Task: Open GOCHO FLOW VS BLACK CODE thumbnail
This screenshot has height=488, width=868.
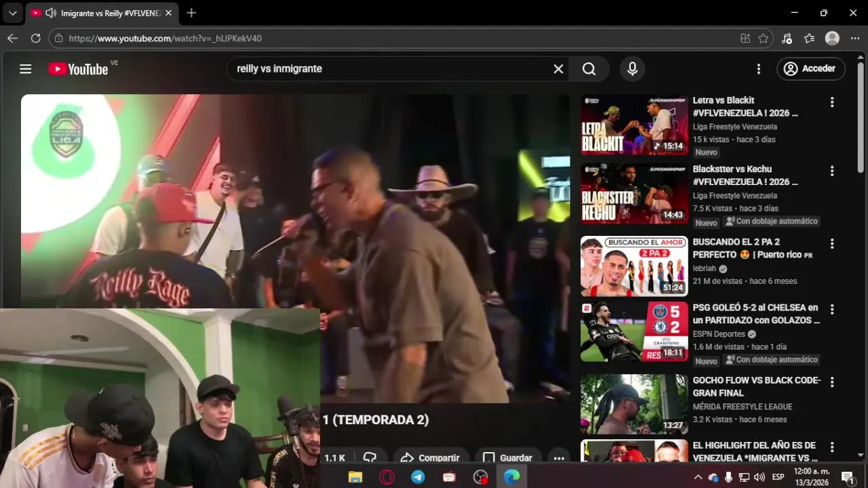Action: pos(634,405)
